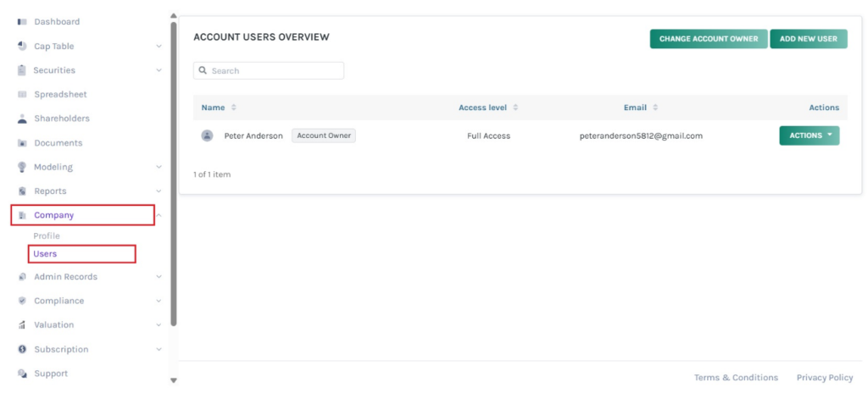
Task: Click the Securities clipboard icon
Action: [22, 70]
